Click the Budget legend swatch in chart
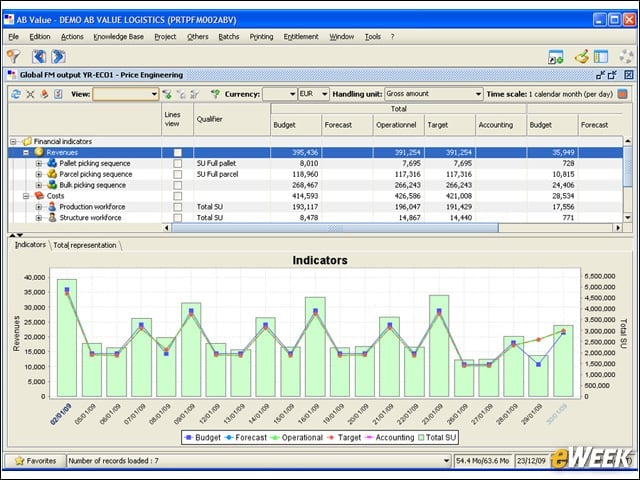Viewport: 640px width, 480px height. pos(188,438)
